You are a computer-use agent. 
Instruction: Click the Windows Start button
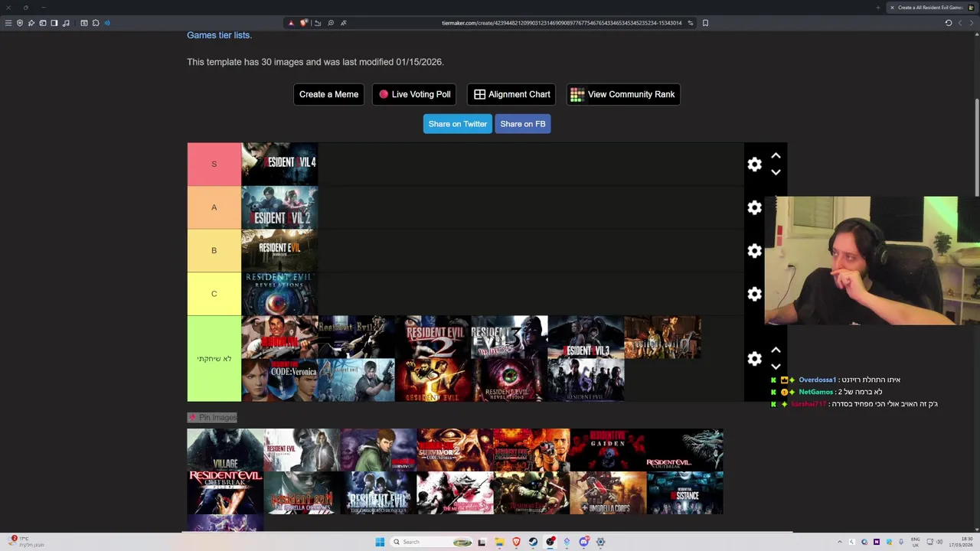click(380, 542)
